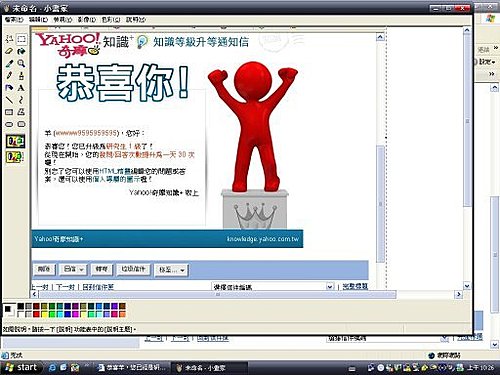Open the 說明(H) menu in Paint
This screenshot has width=500, height=375.
136,20
